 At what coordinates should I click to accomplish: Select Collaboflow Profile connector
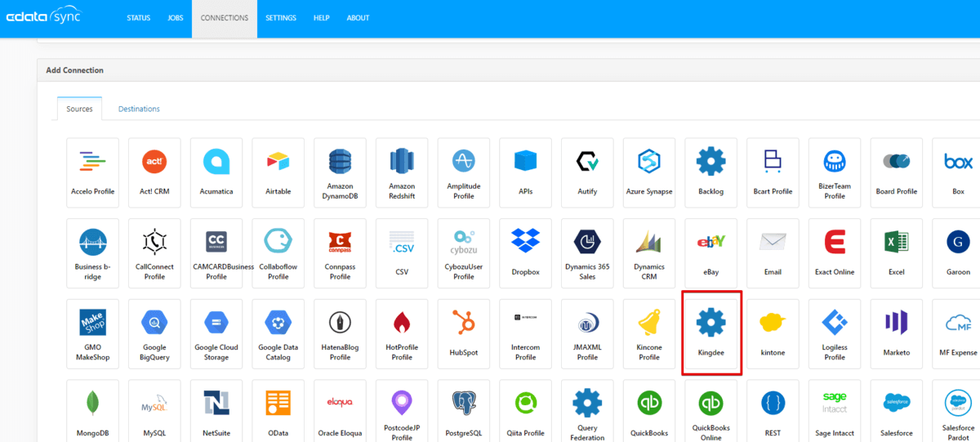point(278,253)
